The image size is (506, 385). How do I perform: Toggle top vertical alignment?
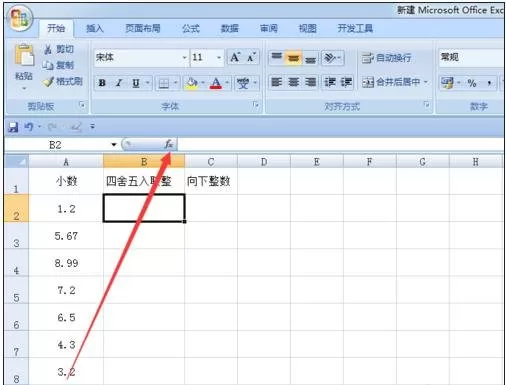coord(276,58)
